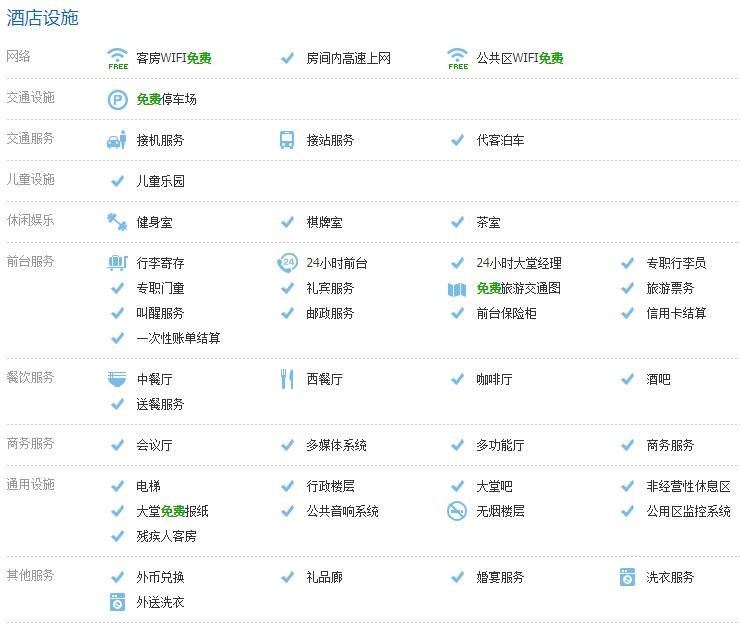Click the gym dumbbell icon
This screenshot has width=740, height=629.
[117, 222]
